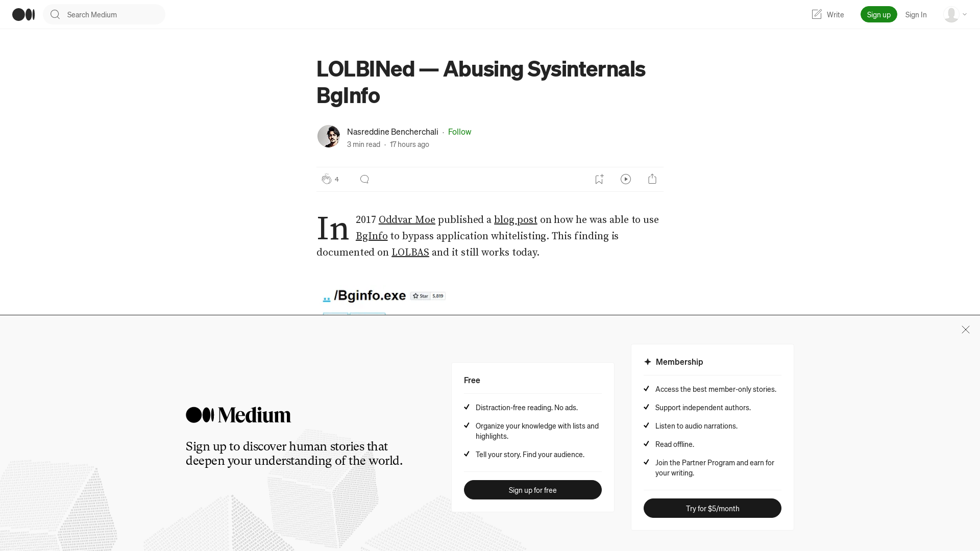The image size is (980, 551).
Task: Click the Sign up green button
Action: tap(878, 14)
